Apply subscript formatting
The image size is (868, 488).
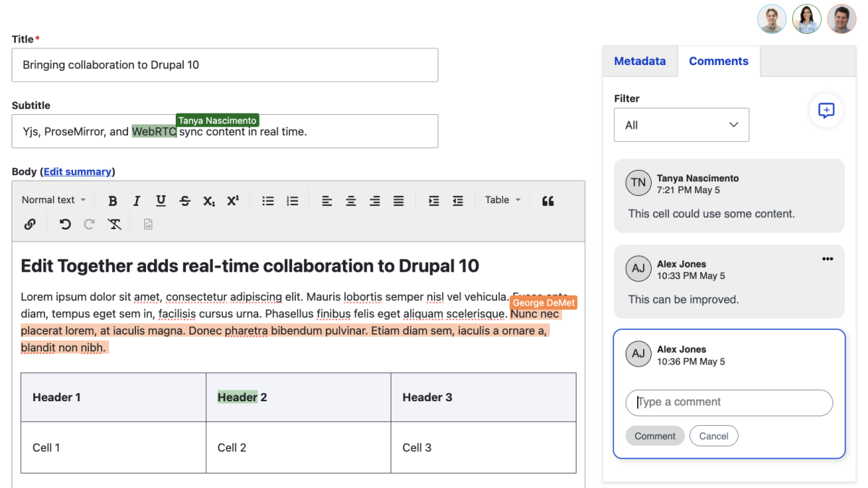[x=208, y=201]
